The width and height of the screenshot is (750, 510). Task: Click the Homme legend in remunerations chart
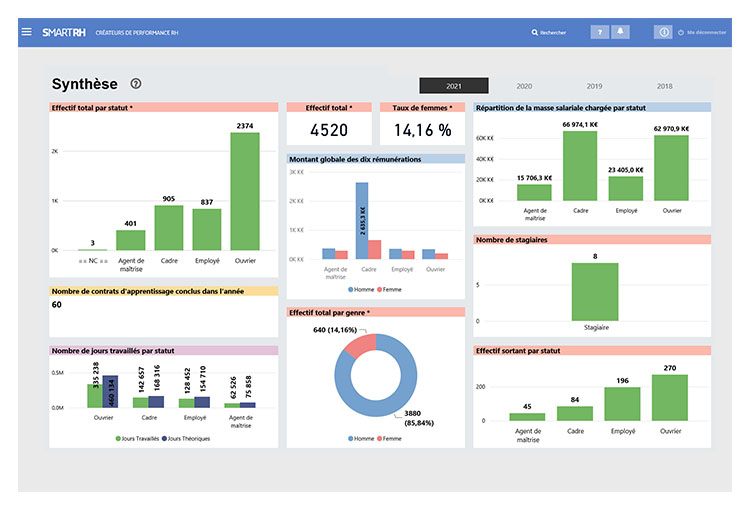coord(361,289)
